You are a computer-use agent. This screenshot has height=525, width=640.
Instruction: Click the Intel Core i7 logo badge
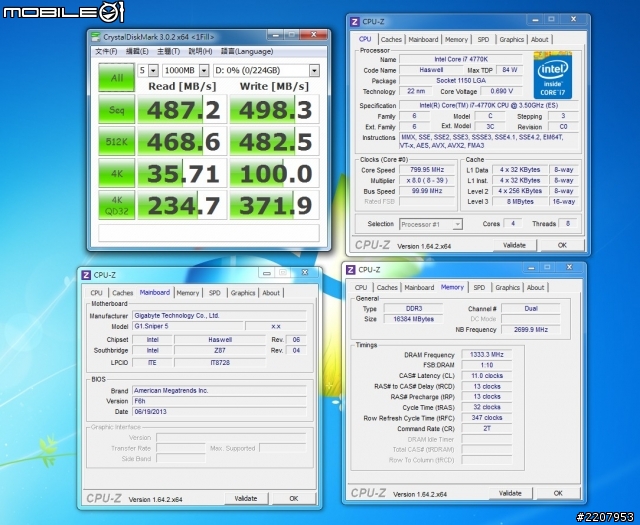(x=553, y=76)
